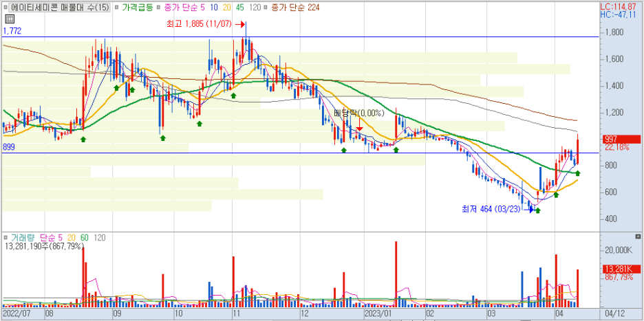The width and height of the screenshot is (644, 321).
Task: Click the 배당락(0.00%) annotation
Action: 358,113
